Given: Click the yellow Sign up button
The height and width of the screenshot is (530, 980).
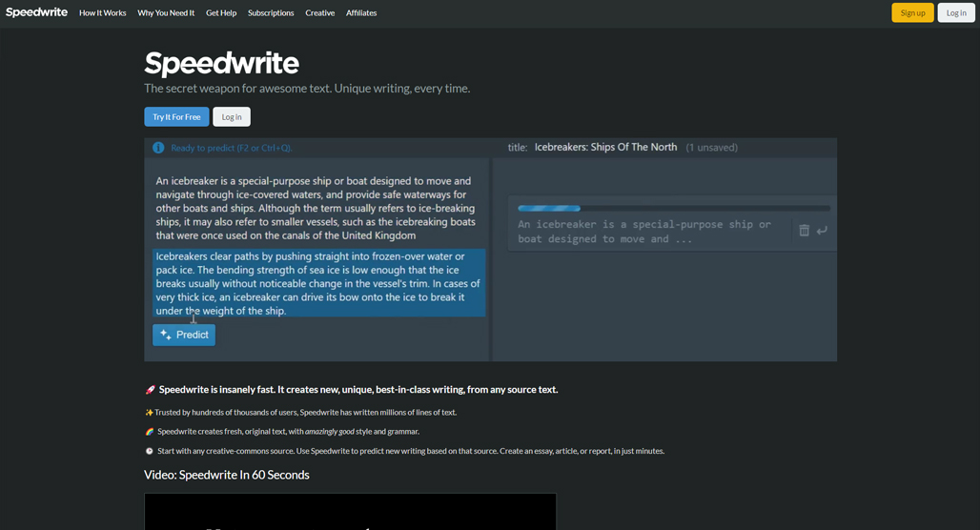Looking at the screenshot, I should pos(912,12).
